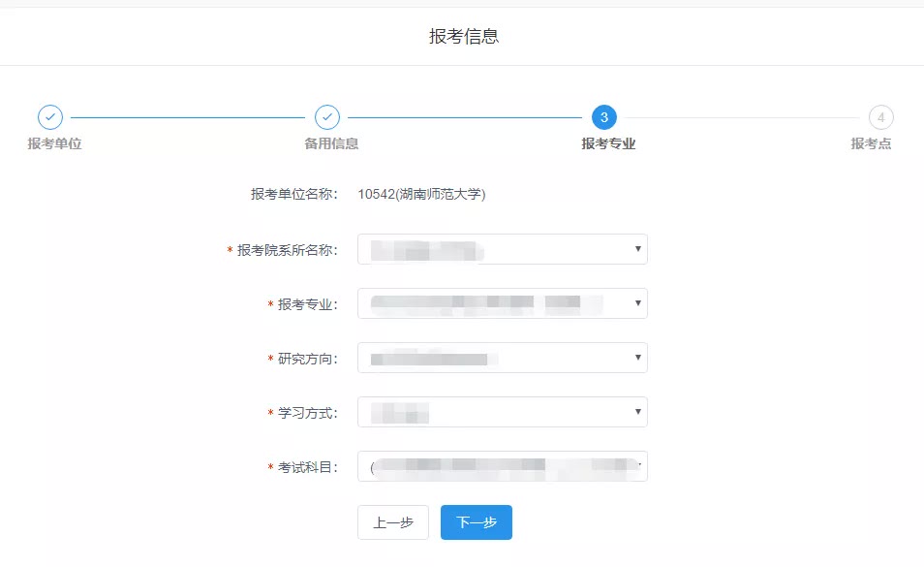This screenshot has height=567, width=924.
Task: Click the 研究方向 field label
Action: [x=308, y=359]
